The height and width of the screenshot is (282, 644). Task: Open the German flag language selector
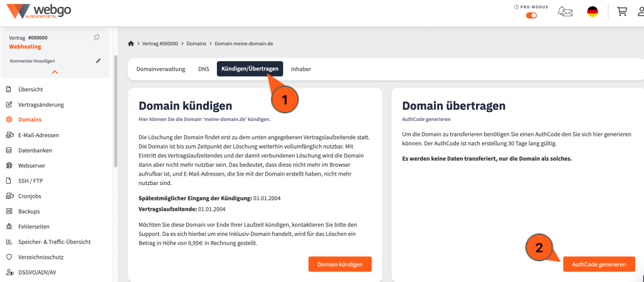tap(592, 11)
